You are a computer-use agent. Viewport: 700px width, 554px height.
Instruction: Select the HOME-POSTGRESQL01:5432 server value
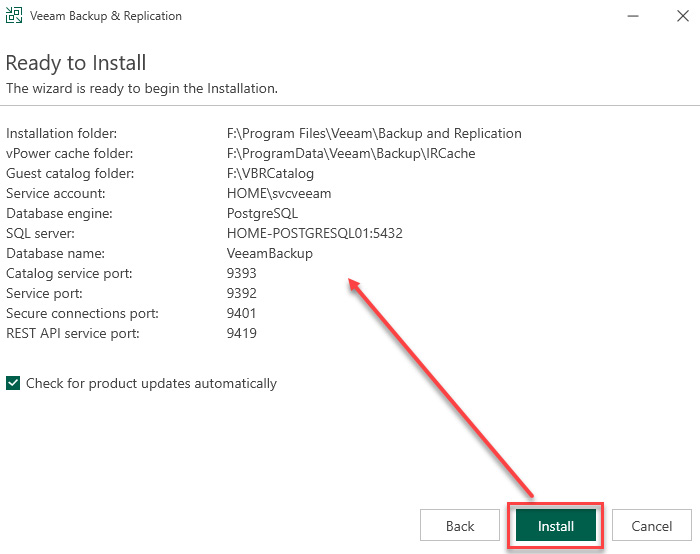(315, 233)
